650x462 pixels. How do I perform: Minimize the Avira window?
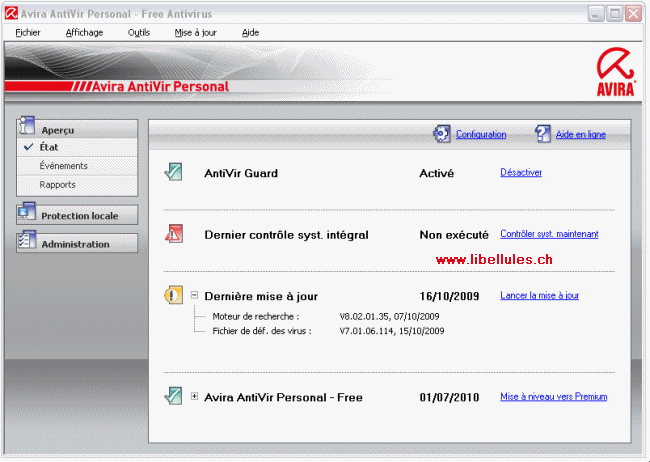click(x=596, y=14)
